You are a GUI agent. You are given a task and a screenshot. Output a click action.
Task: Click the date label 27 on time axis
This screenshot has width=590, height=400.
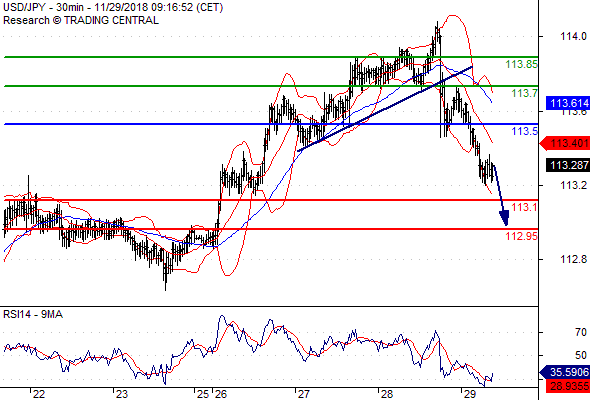(x=304, y=394)
